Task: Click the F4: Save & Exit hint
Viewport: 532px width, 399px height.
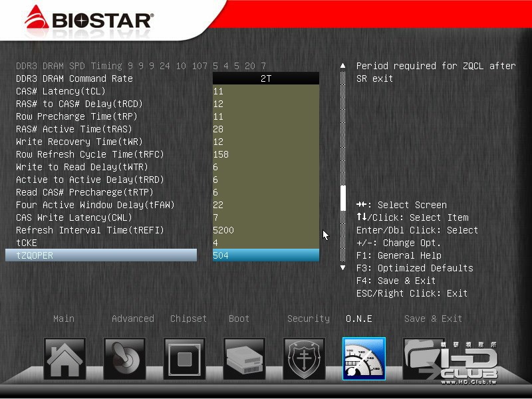Action: click(x=396, y=281)
